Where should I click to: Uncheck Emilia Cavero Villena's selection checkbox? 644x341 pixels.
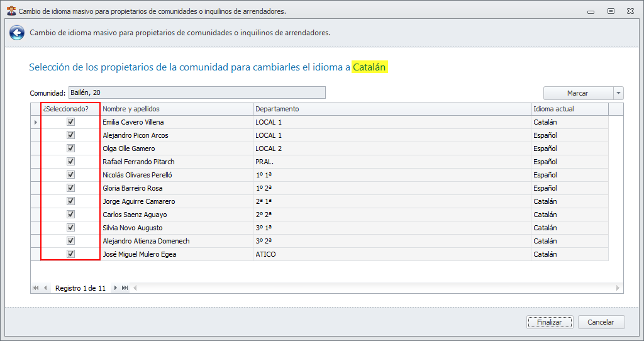click(x=70, y=122)
